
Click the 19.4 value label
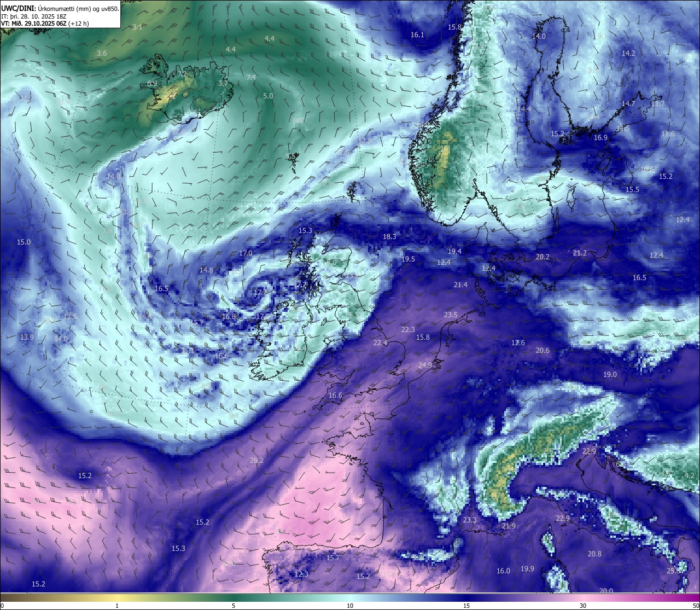(x=454, y=251)
